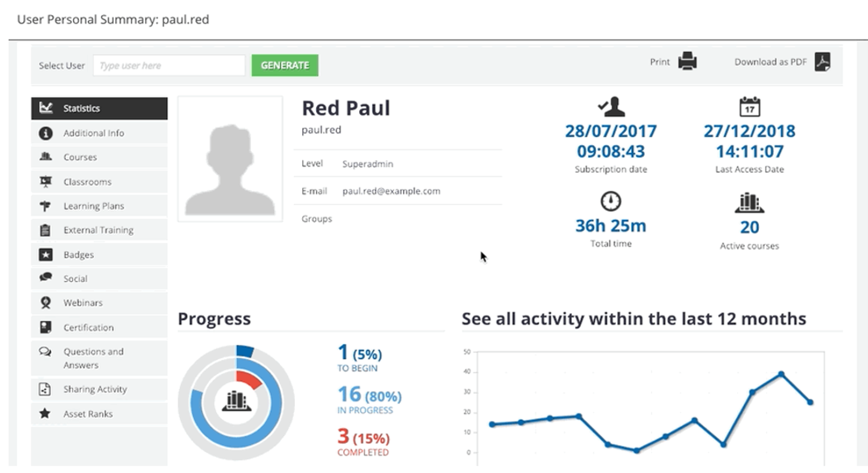
Task: Click the Active courses books icon
Action: click(x=749, y=203)
